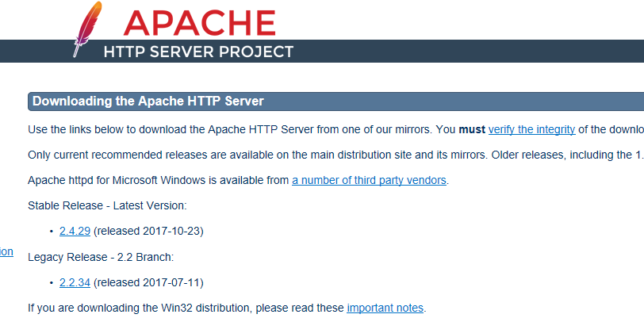Click the bullet beside version 2.4.29
644x318 pixels.
pyautogui.click(x=52, y=232)
